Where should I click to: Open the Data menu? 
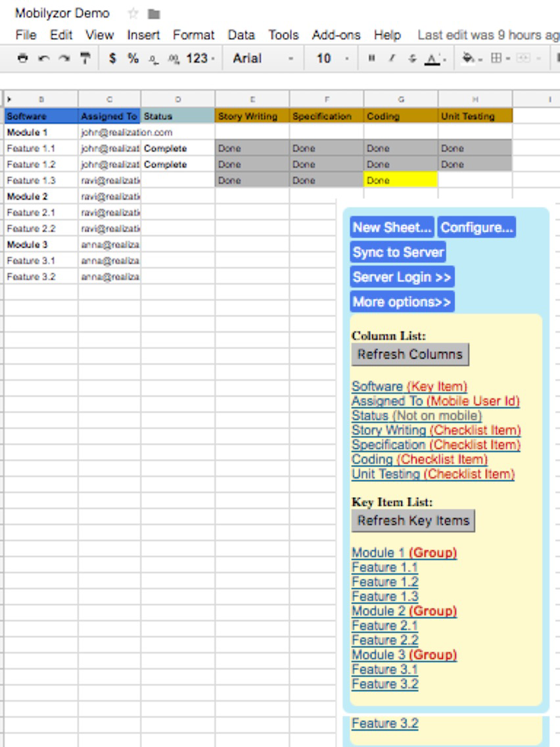pyautogui.click(x=241, y=36)
